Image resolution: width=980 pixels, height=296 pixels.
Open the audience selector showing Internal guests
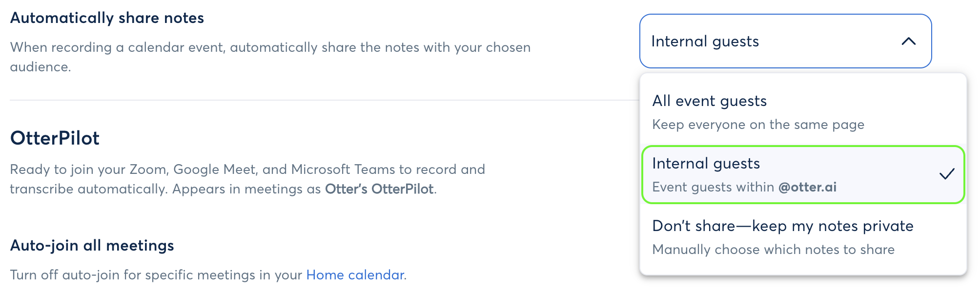[x=785, y=42]
